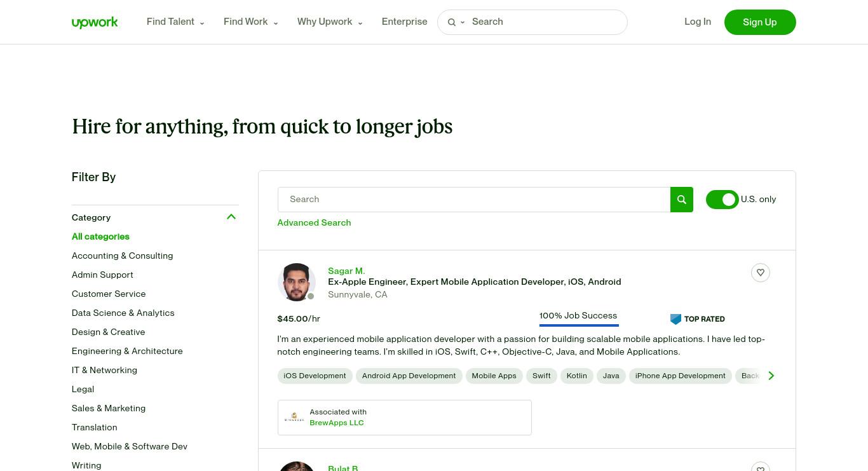Expand the Why Upwork dropdown
868x471 pixels.
point(330,22)
